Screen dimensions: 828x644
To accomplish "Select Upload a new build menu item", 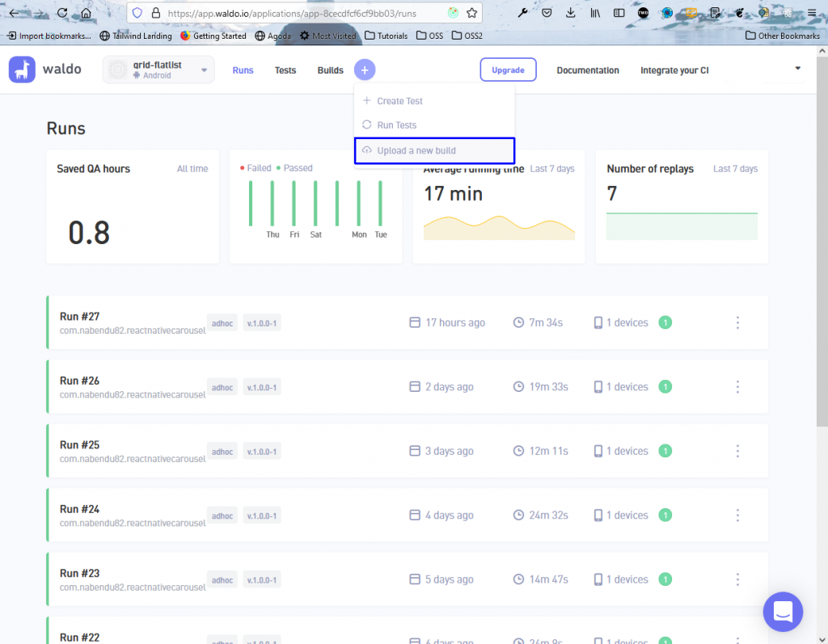I will click(x=434, y=150).
